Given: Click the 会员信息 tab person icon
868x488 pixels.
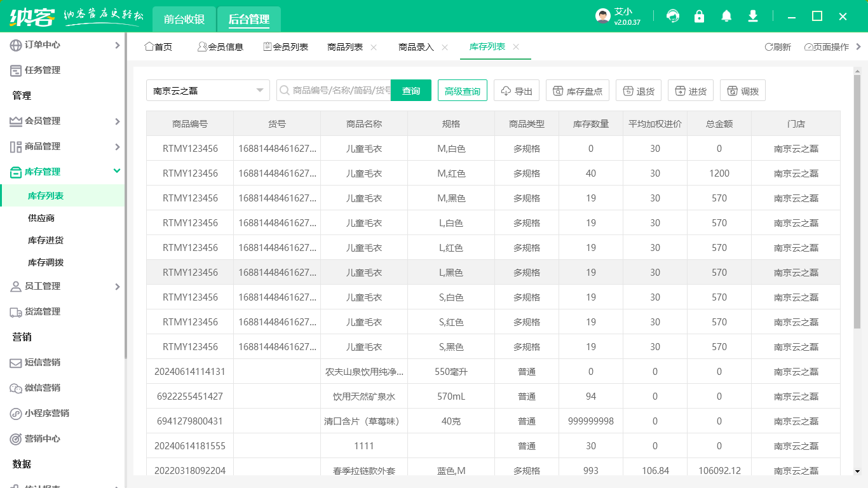Looking at the screenshot, I should coord(202,46).
